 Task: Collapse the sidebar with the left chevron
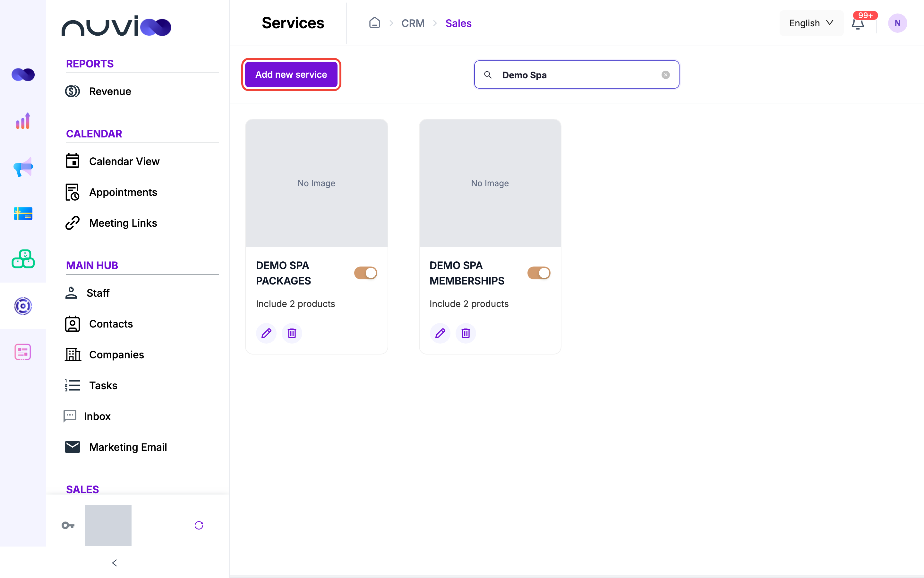(115, 563)
